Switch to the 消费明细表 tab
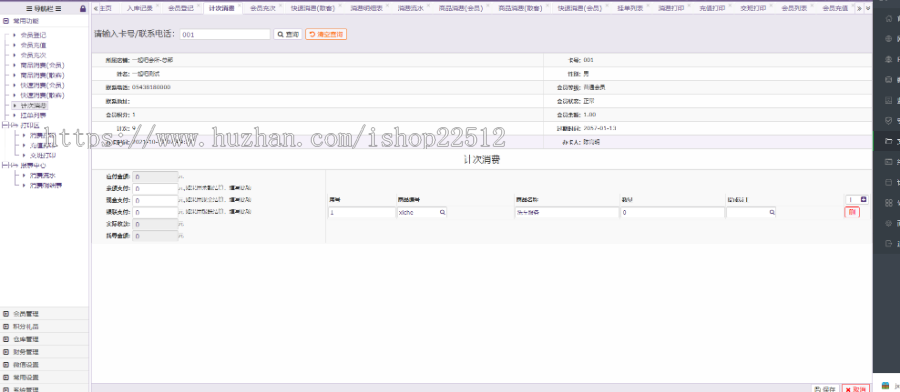 [x=367, y=9]
